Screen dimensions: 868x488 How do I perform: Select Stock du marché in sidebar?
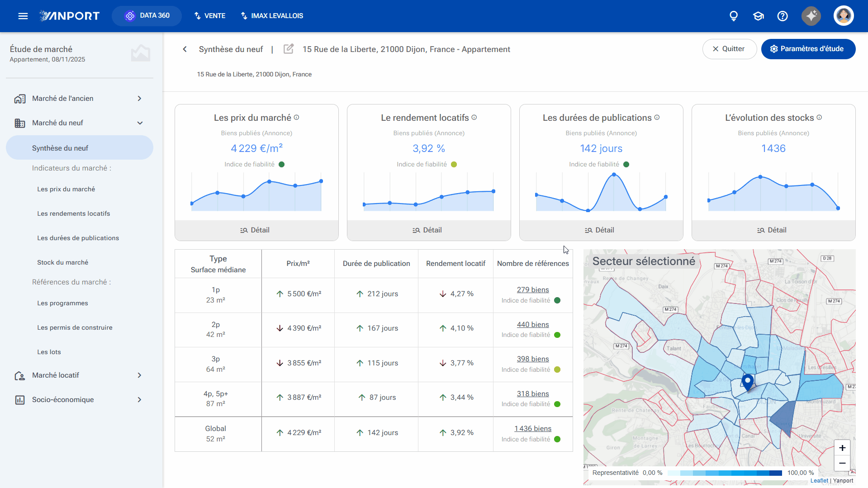pos(62,262)
